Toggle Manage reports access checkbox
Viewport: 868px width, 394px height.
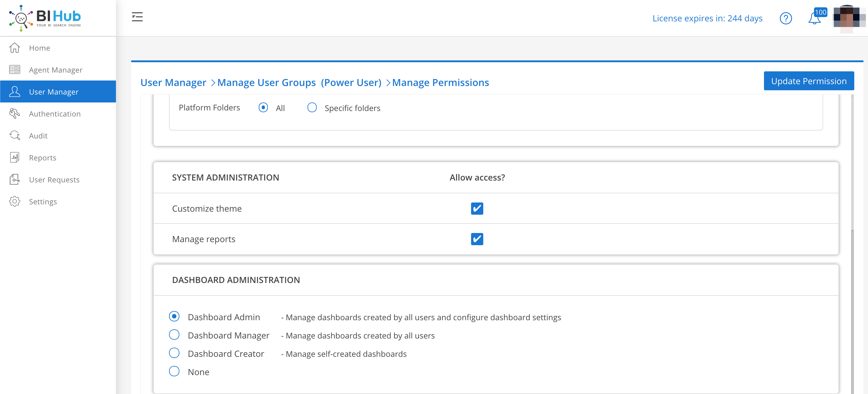click(x=477, y=238)
